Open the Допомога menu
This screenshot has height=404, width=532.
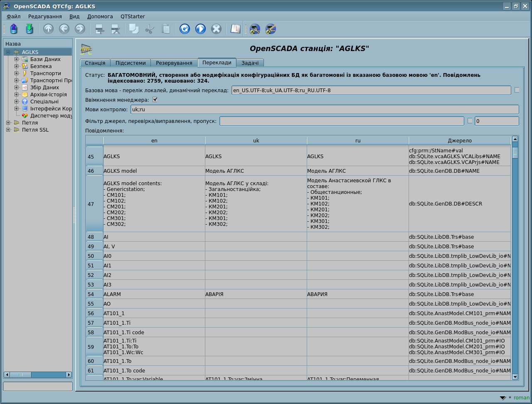coord(100,17)
